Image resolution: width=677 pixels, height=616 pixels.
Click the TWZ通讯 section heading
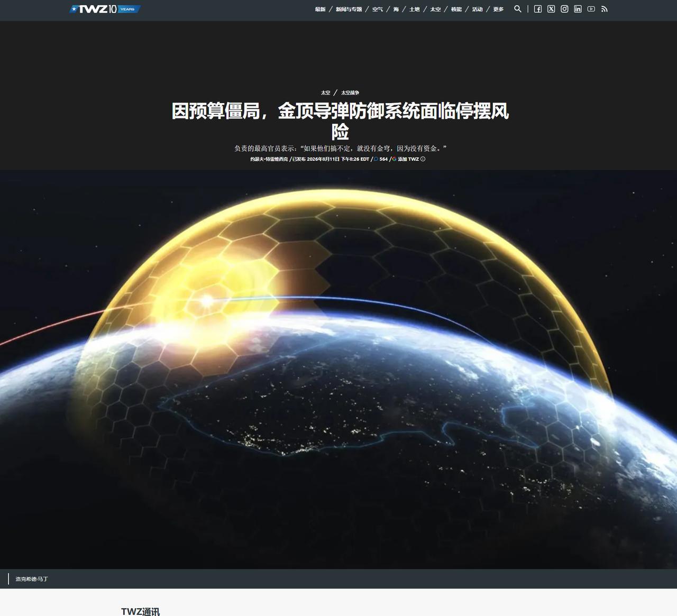[140, 611]
